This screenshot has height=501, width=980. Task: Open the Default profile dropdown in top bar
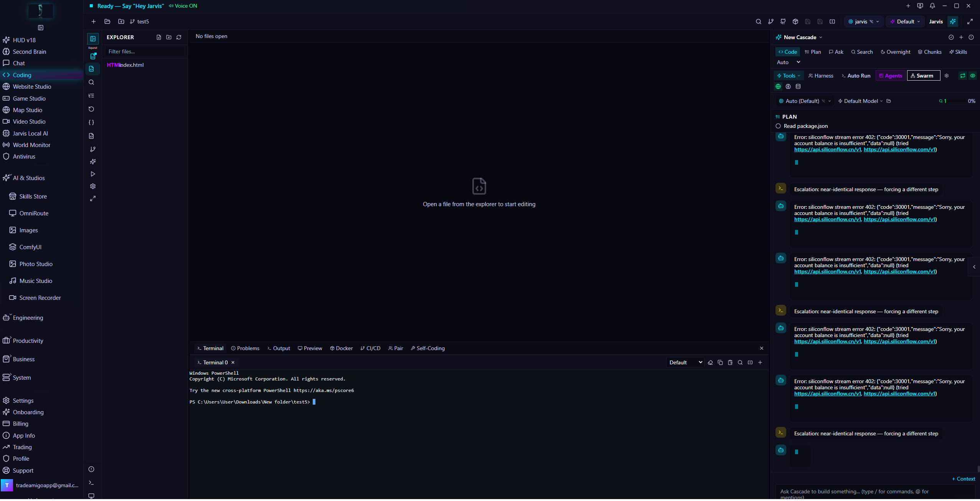click(905, 21)
